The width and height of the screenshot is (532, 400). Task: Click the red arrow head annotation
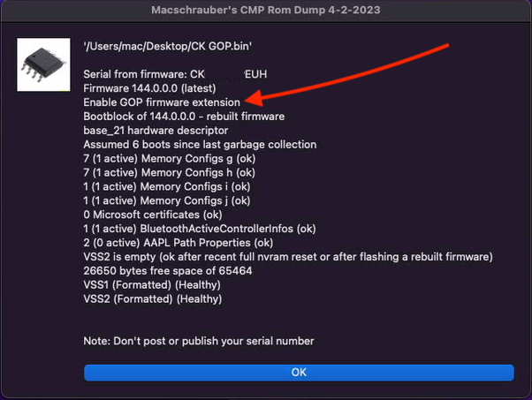pos(254,98)
